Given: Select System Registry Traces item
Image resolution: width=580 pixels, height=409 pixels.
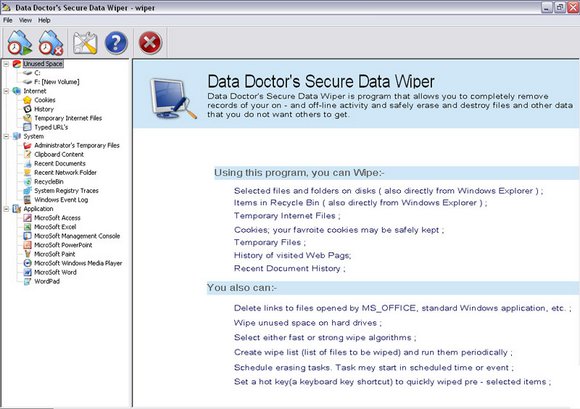Looking at the screenshot, I should coord(66,191).
